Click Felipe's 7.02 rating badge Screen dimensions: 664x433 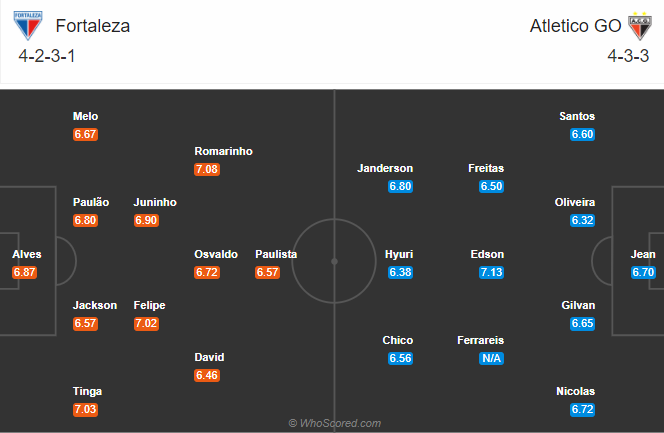pyautogui.click(x=146, y=323)
